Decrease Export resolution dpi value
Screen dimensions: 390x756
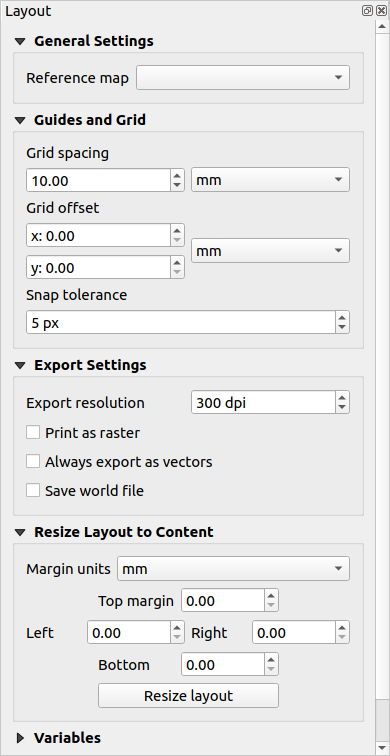click(x=342, y=408)
